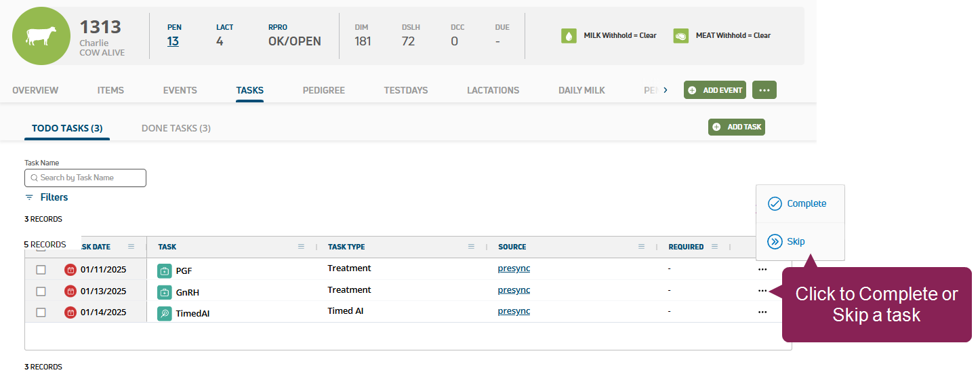Screen dimensions: 980x383
Task: Select the GnRH task checkbox
Action: pyautogui.click(x=41, y=291)
